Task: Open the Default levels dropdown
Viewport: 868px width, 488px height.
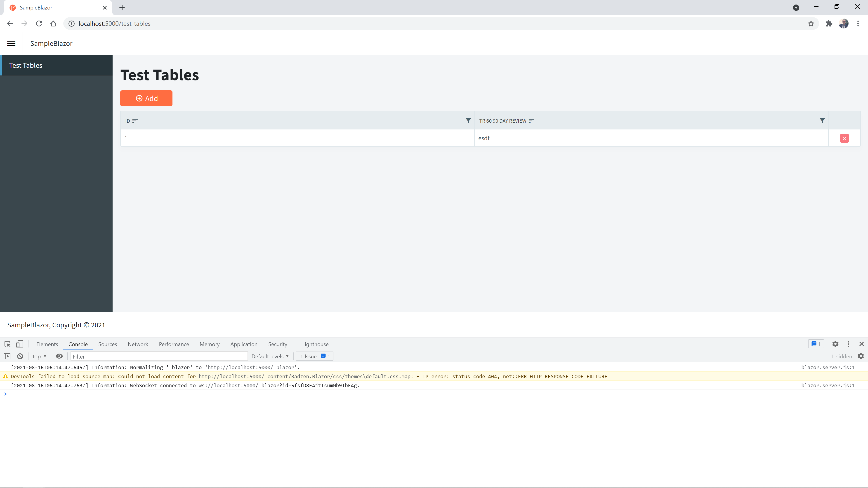Action: click(x=270, y=356)
